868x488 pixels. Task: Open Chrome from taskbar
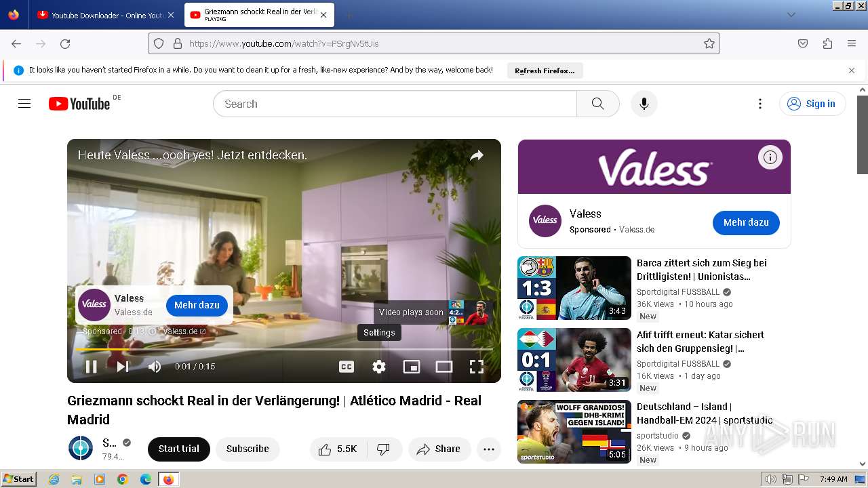point(123,479)
